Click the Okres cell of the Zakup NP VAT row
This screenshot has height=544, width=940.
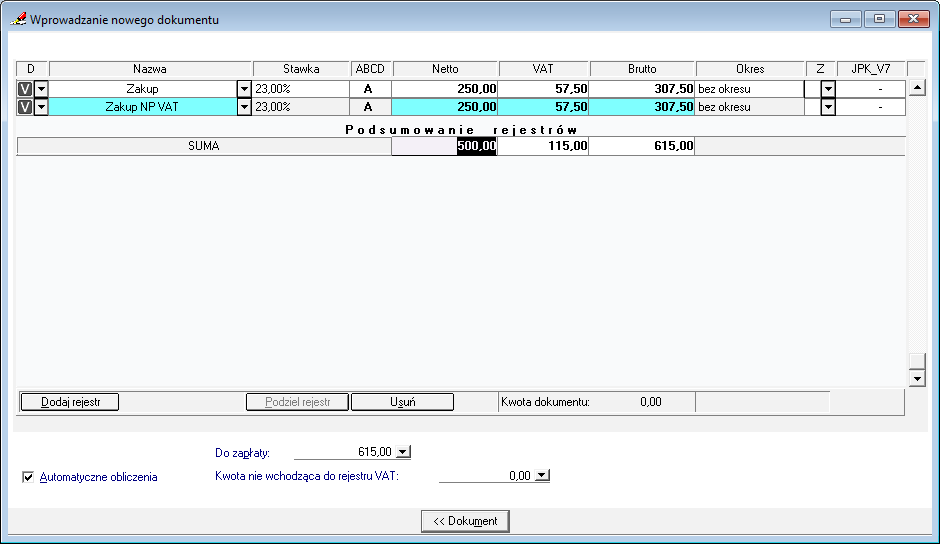coord(750,107)
